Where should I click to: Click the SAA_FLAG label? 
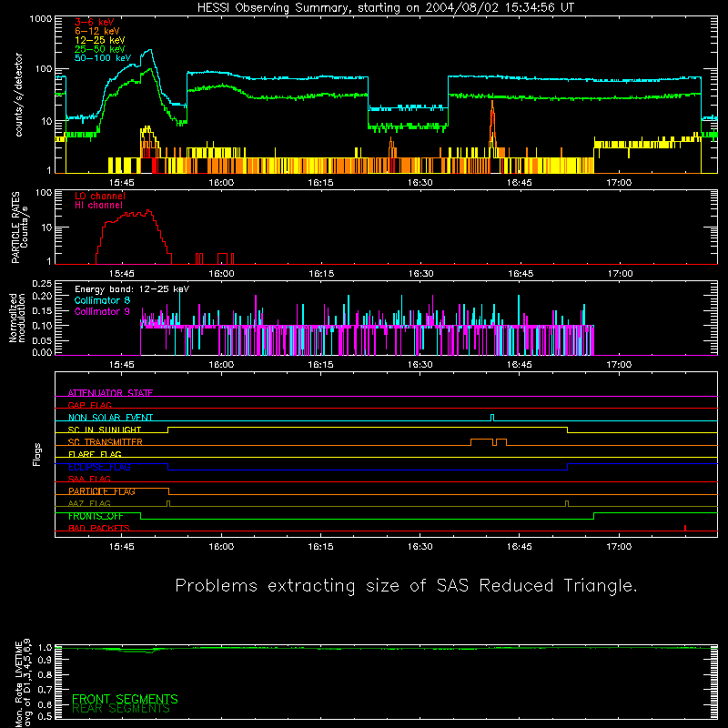(x=89, y=480)
